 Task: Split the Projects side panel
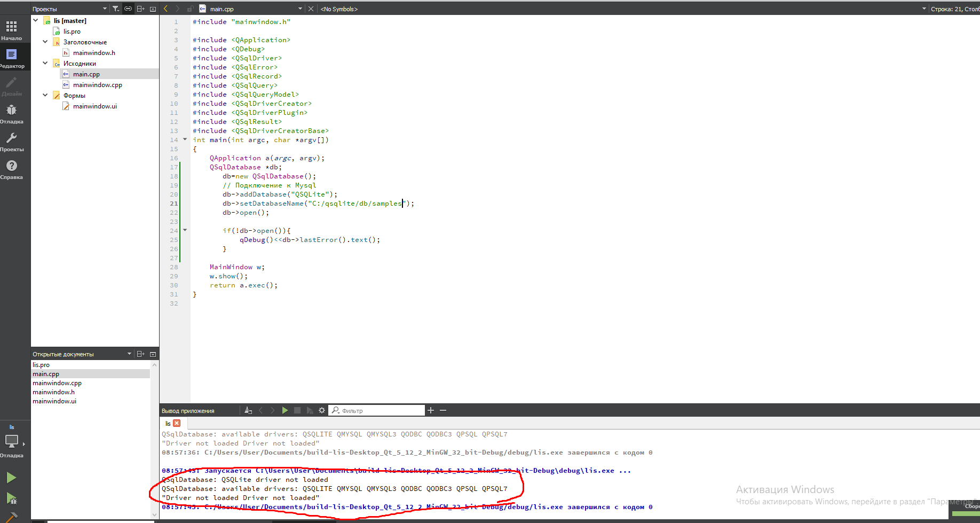click(x=141, y=9)
